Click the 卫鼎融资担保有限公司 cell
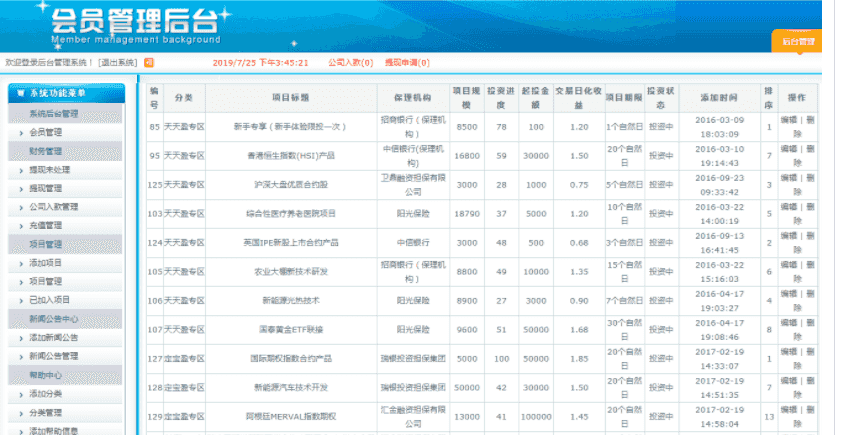842x435 pixels. 413,185
